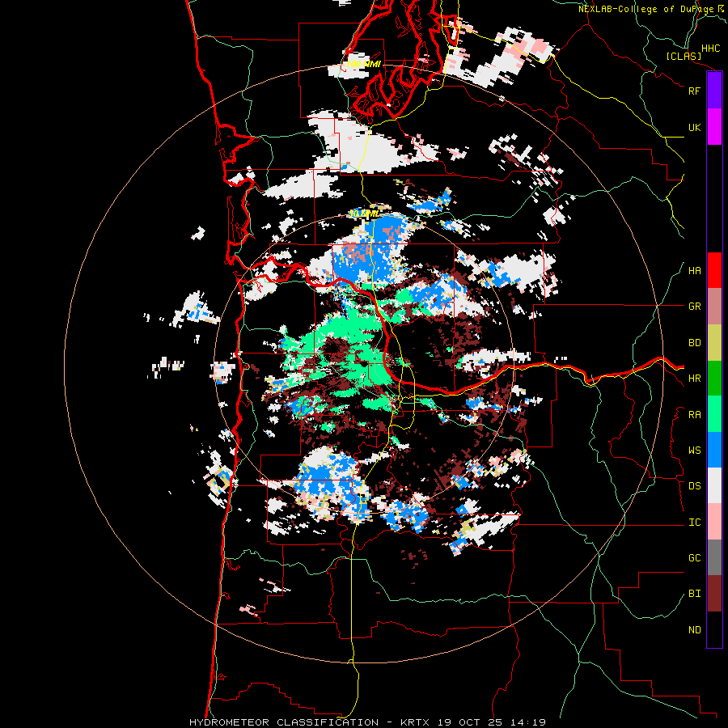Click the white DS legend swatch
This screenshot has width=728, height=728.
714,485
